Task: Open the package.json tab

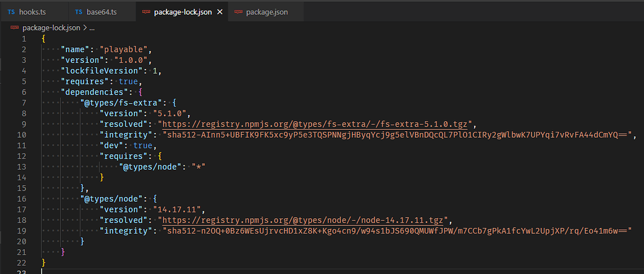Action: [x=266, y=12]
